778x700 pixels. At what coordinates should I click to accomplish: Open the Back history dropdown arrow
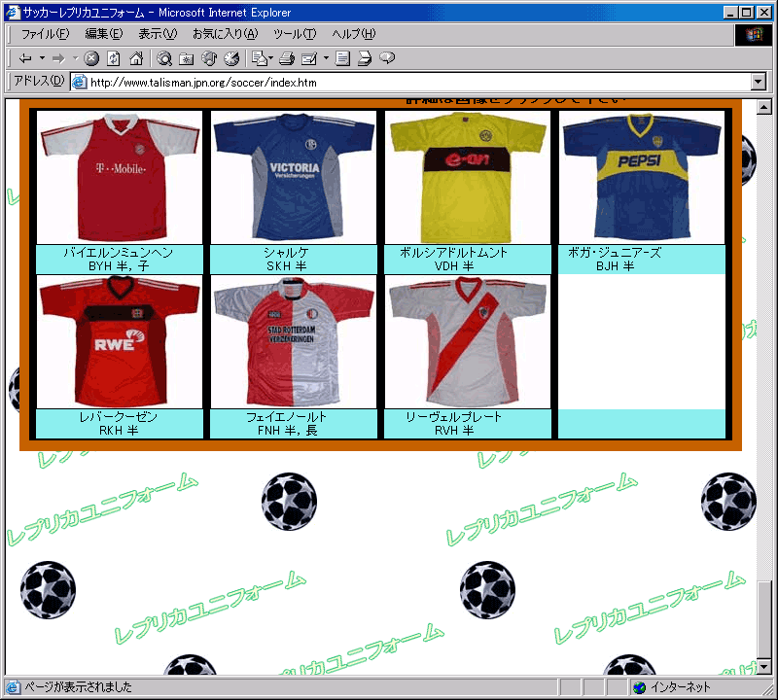click(42, 58)
